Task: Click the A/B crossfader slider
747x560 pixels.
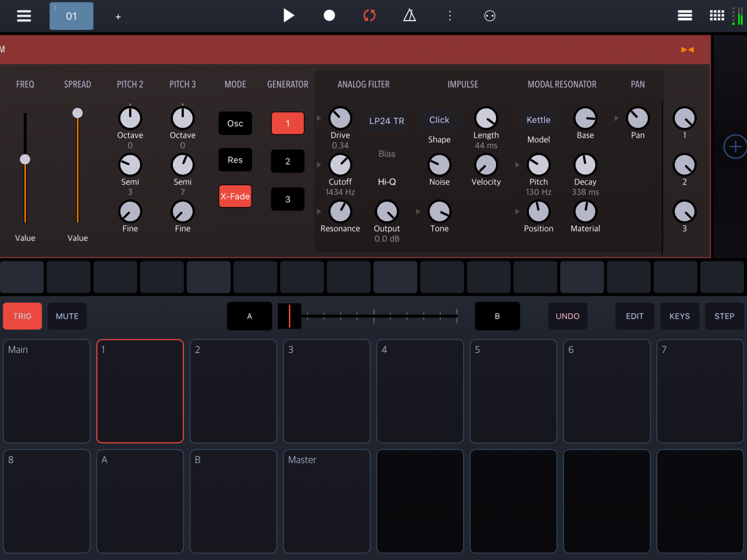Action: [368, 316]
